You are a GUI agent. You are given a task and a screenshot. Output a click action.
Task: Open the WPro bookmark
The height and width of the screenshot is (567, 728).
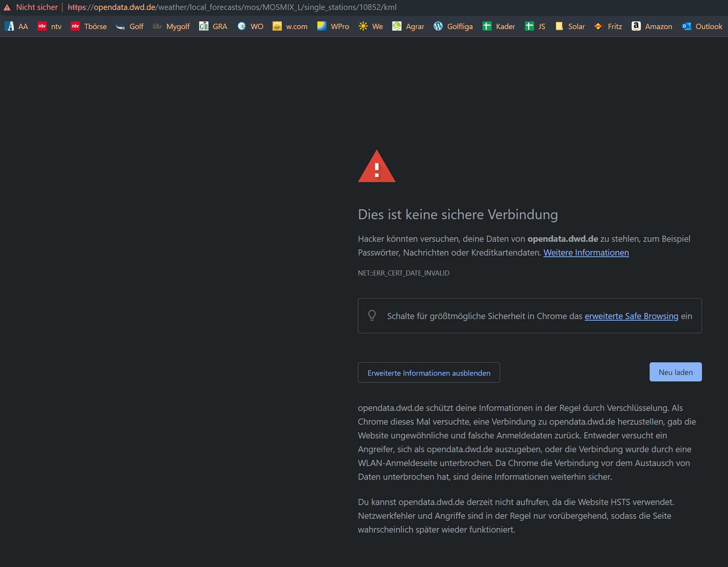[x=333, y=26]
